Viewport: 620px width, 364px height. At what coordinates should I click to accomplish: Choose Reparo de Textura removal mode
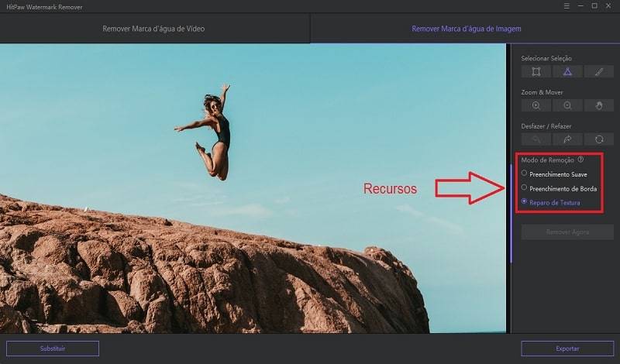(525, 202)
